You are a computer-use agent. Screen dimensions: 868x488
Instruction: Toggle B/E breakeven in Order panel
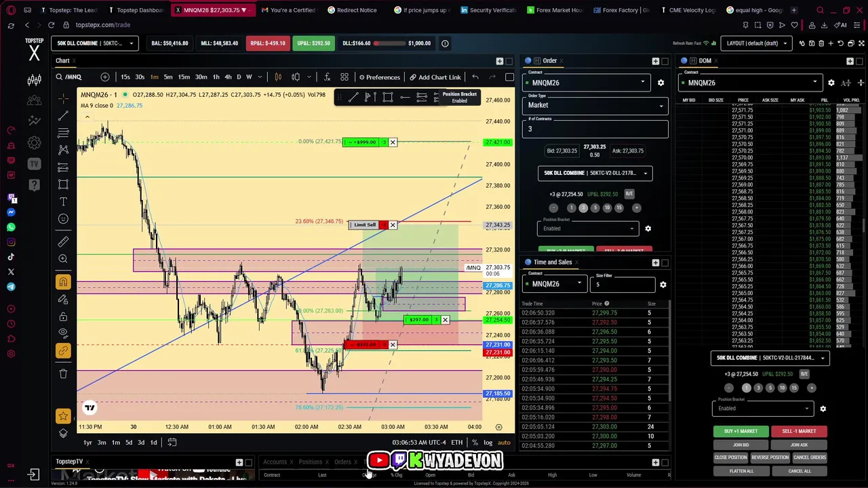click(x=629, y=194)
